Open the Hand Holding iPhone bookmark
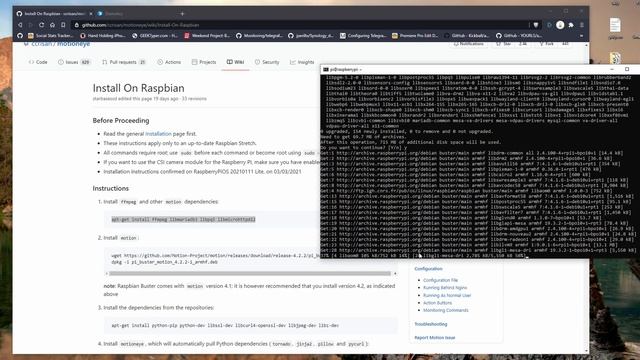This screenshot has height=360, width=640. (x=103, y=36)
